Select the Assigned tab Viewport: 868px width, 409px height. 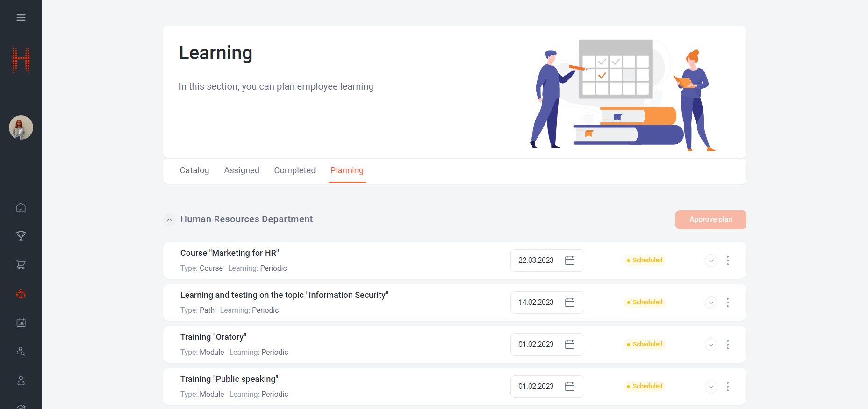point(242,170)
